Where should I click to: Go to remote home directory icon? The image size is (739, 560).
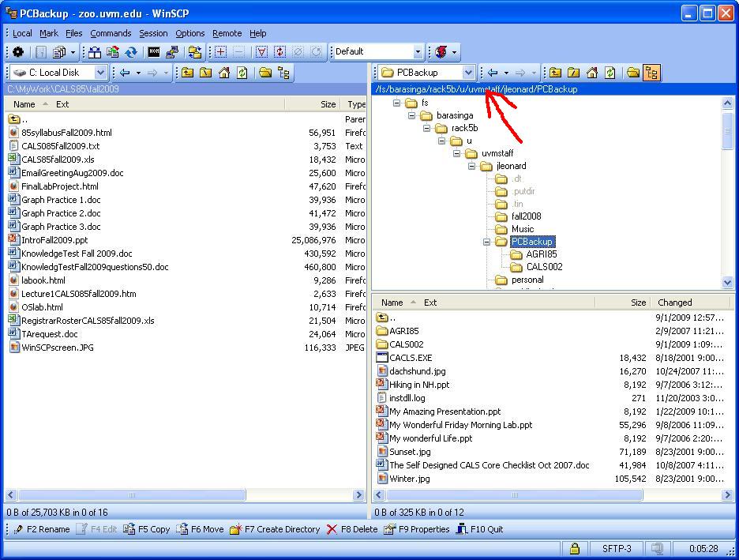[x=592, y=73]
